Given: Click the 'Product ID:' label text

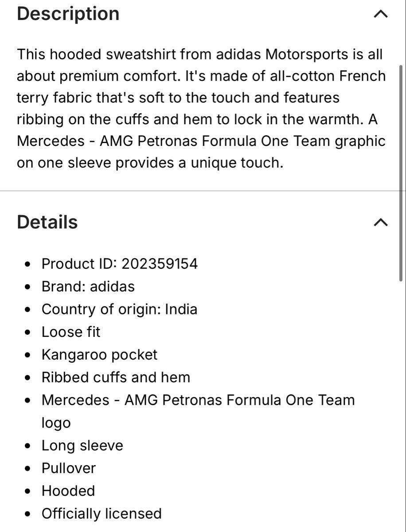Looking at the screenshot, I should click(x=79, y=264).
